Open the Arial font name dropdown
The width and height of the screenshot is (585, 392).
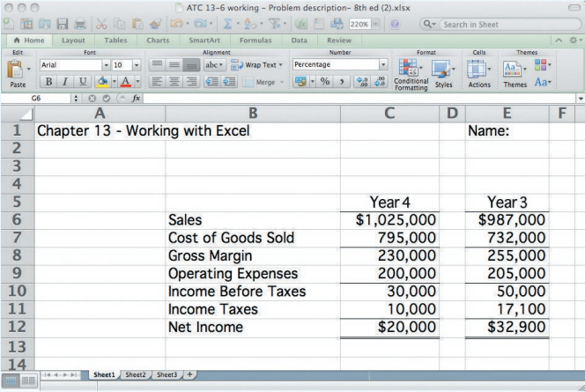tap(107, 65)
